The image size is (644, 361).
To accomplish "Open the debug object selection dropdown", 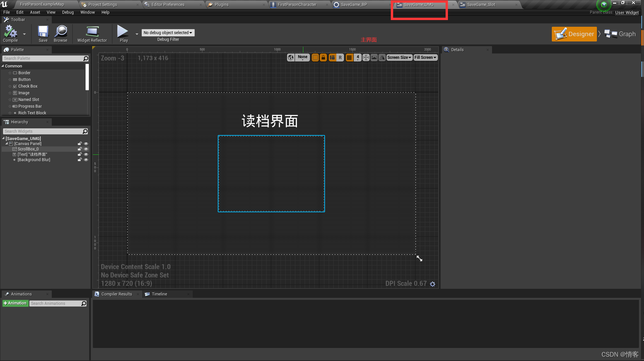I will tap(168, 33).
